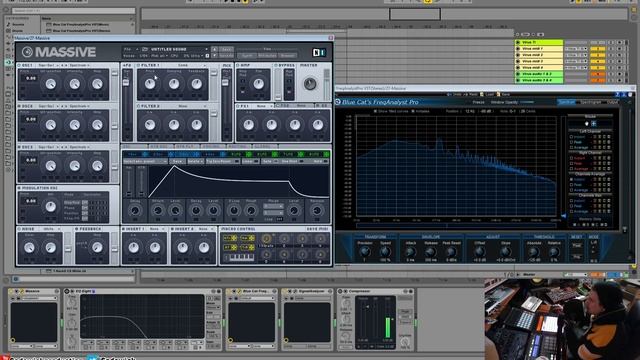This screenshot has height=360, width=640.
Task: Open OSC1 Spectrum mode dropdown
Action: [79, 65]
